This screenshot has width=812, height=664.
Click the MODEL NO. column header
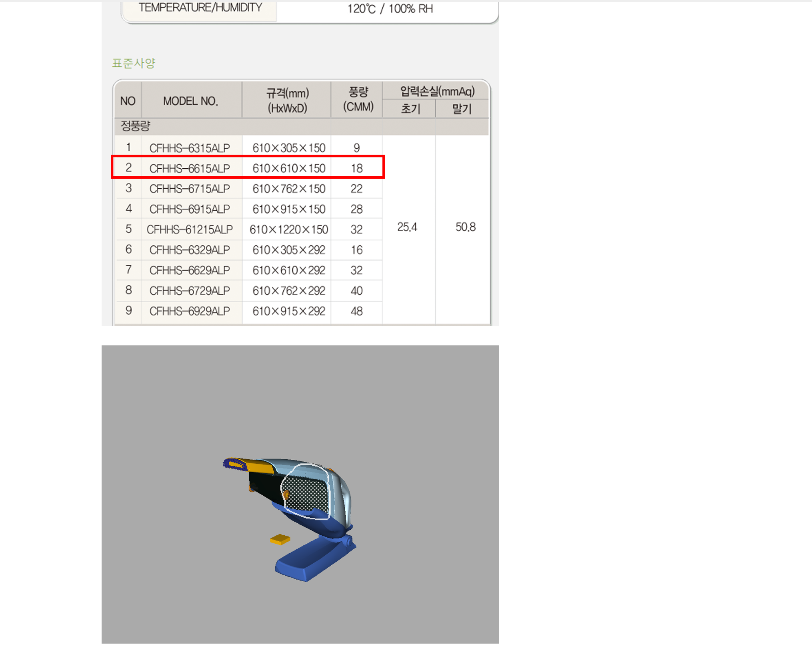pos(190,101)
